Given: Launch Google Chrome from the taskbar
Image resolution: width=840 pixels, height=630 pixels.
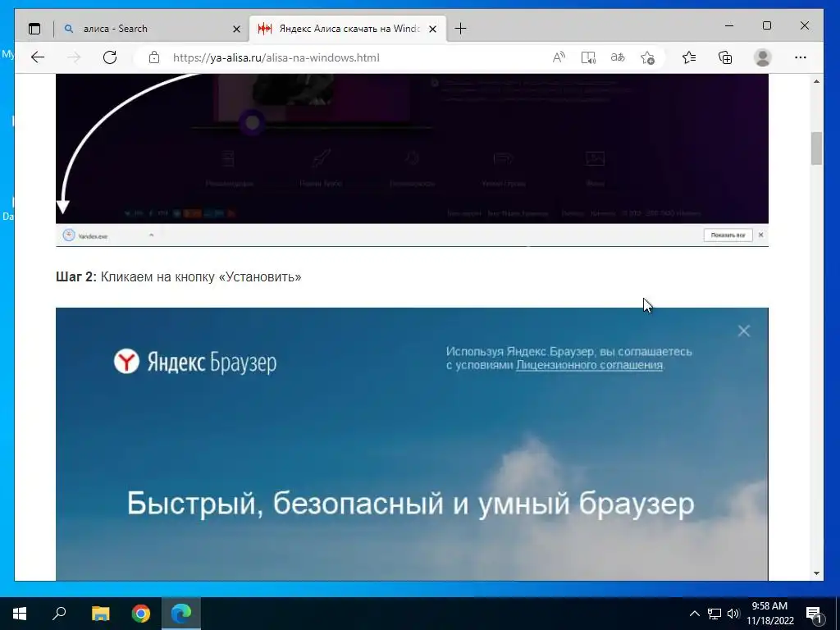Looking at the screenshot, I should pyautogui.click(x=141, y=614).
